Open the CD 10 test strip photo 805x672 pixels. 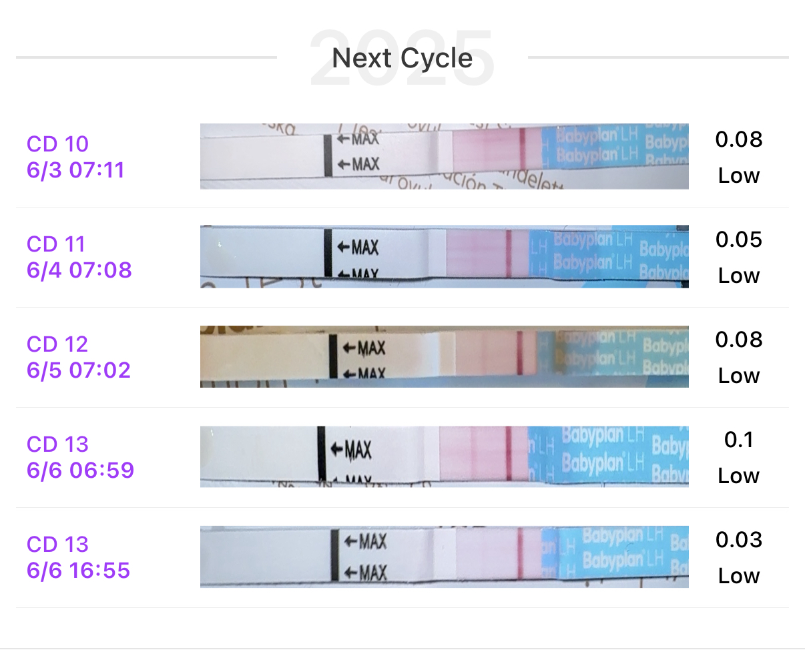pyautogui.click(x=444, y=156)
